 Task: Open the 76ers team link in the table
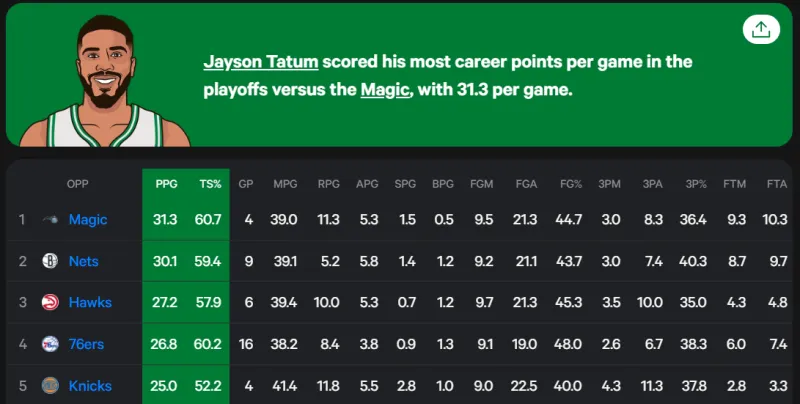click(x=88, y=344)
